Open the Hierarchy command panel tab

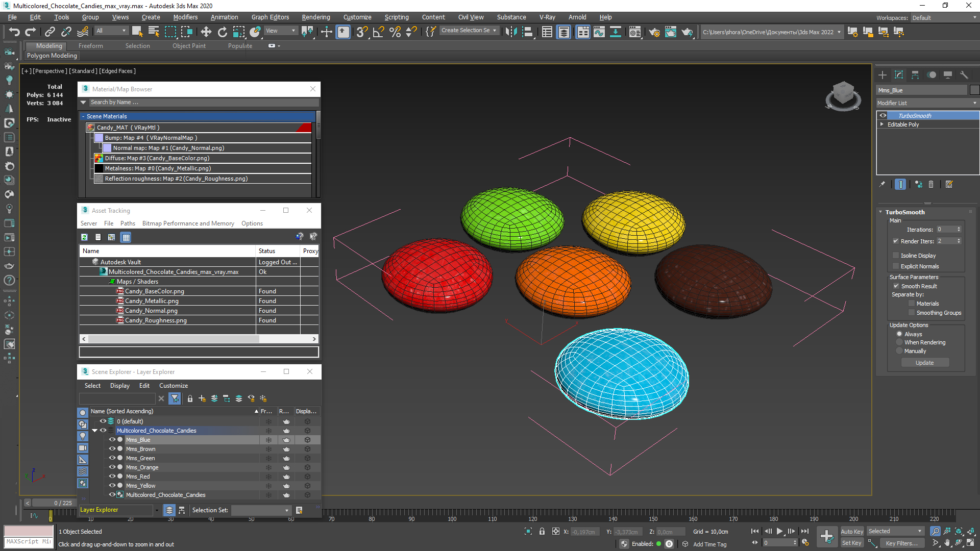[x=915, y=75]
